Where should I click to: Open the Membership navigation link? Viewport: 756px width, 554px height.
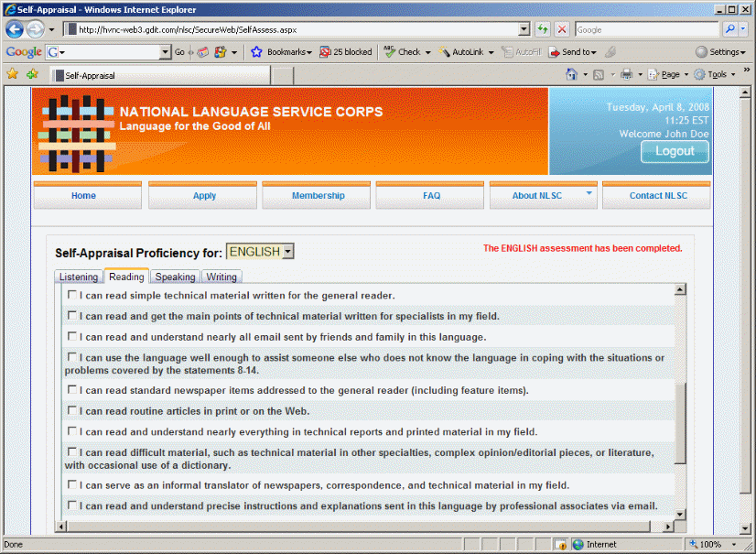pos(317,195)
